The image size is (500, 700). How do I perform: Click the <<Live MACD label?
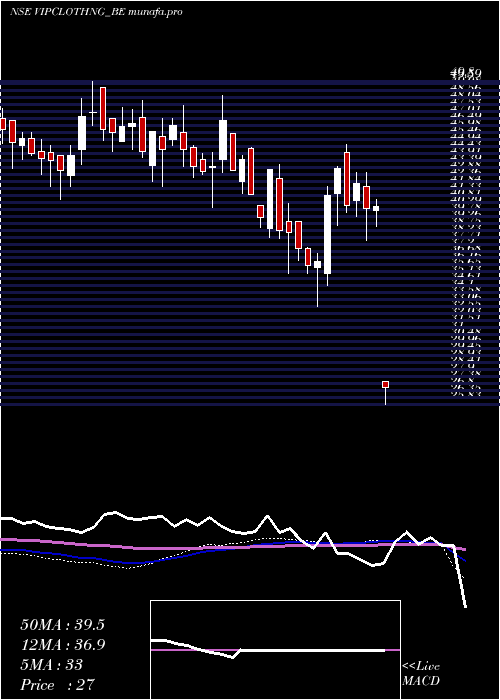[421, 673]
